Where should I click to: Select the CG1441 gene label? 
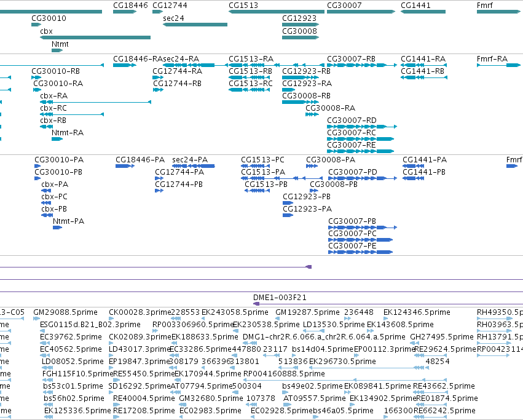tap(415, 6)
